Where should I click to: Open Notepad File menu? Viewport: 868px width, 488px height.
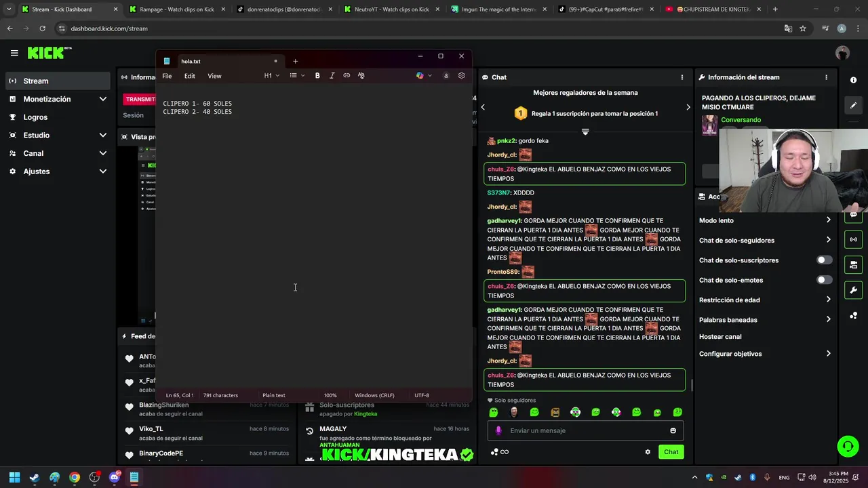(x=167, y=76)
